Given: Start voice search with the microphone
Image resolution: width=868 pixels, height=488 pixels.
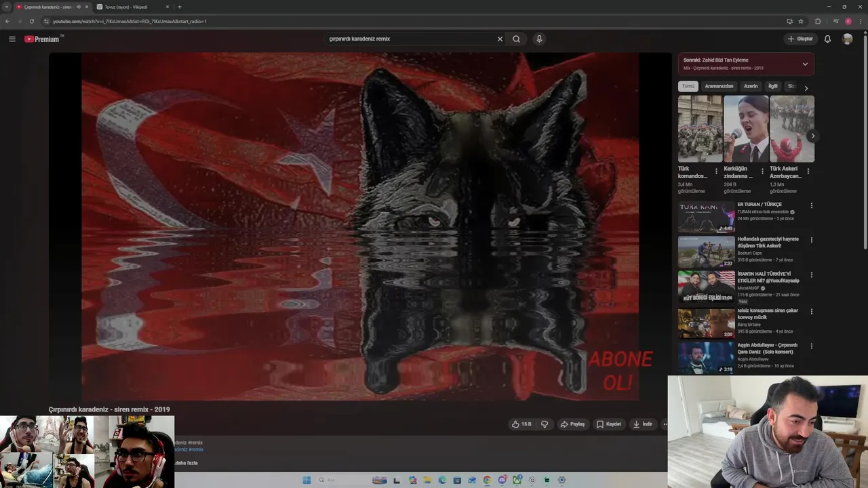Looking at the screenshot, I should 539,39.
